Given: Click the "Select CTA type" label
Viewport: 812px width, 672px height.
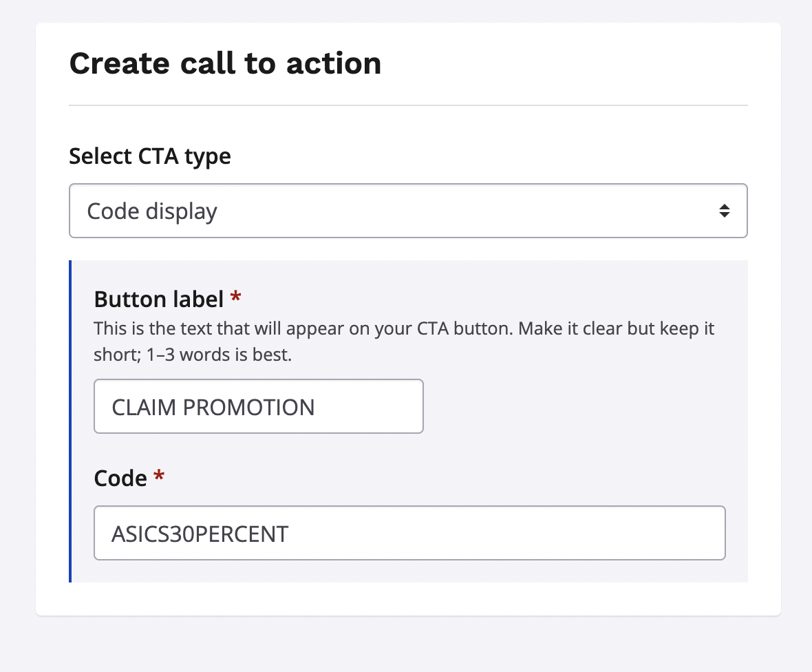Looking at the screenshot, I should (x=150, y=156).
